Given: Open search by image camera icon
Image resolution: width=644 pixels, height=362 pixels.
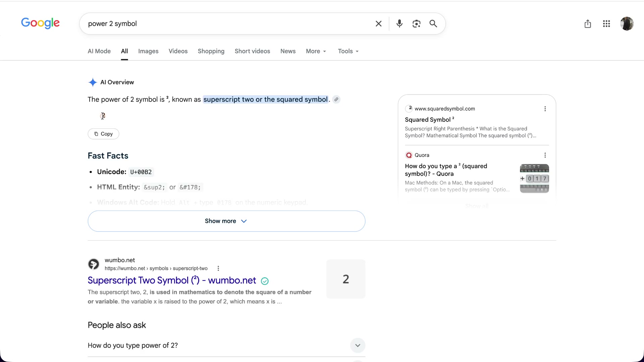Looking at the screenshot, I should pyautogui.click(x=416, y=24).
